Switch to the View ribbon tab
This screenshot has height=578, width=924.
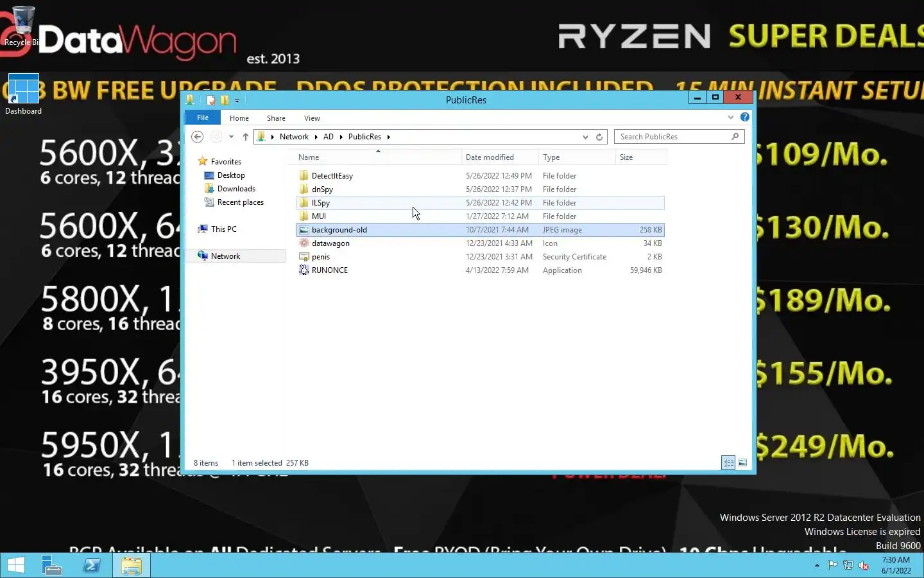[x=312, y=118]
